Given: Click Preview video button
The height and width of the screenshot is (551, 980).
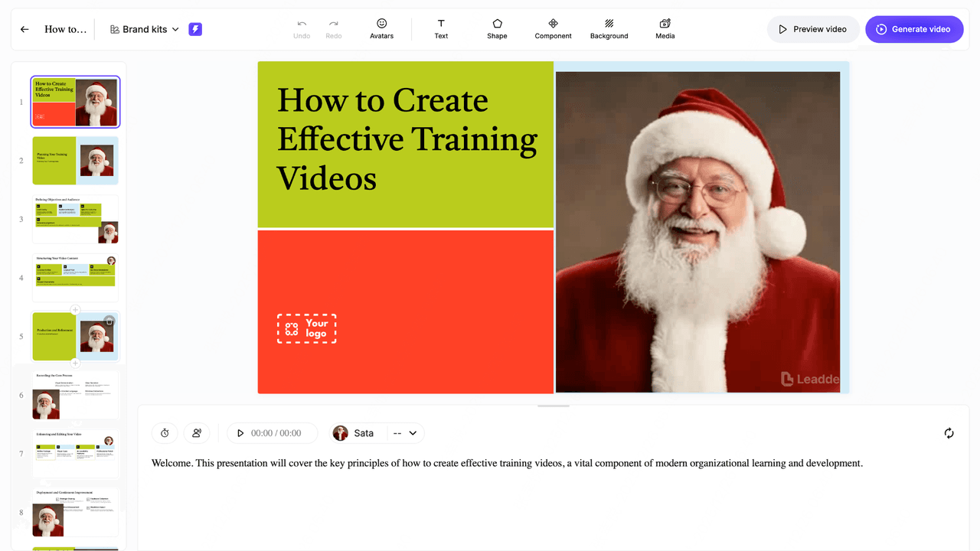Looking at the screenshot, I should click(x=813, y=29).
